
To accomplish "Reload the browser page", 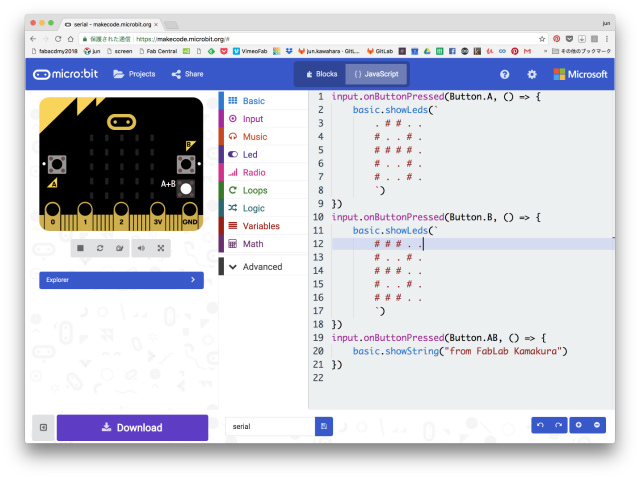I will tap(58, 39).
